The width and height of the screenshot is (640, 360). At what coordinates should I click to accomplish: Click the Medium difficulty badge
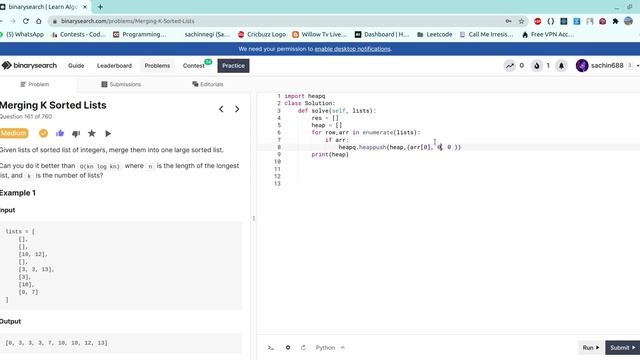coord(14,133)
